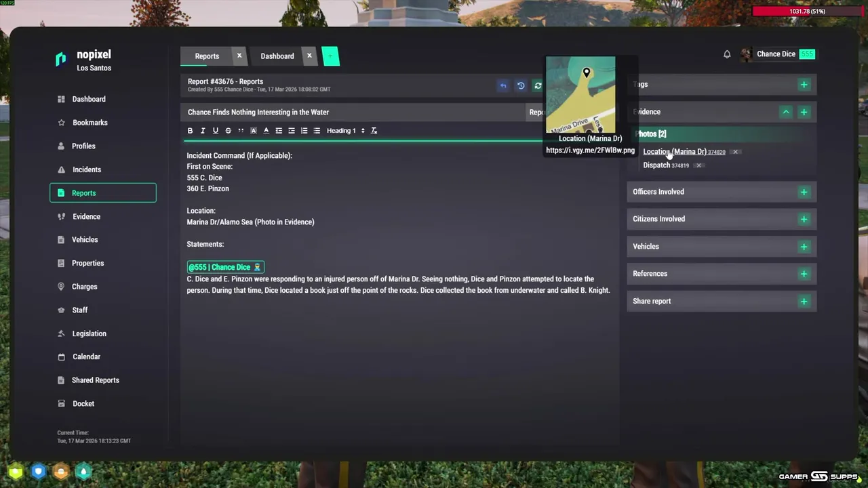Click the teal hexagon icon in bottom bar
This screenshot has height=488, width=868.
[83, 471]
